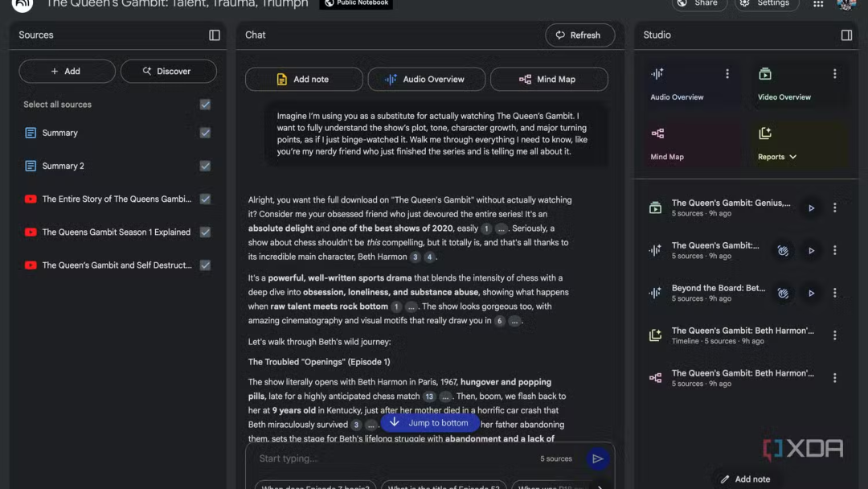This screenshot has height=489, width=868.
Task: Open more options for Timeline report item
Action: [835, 335]
